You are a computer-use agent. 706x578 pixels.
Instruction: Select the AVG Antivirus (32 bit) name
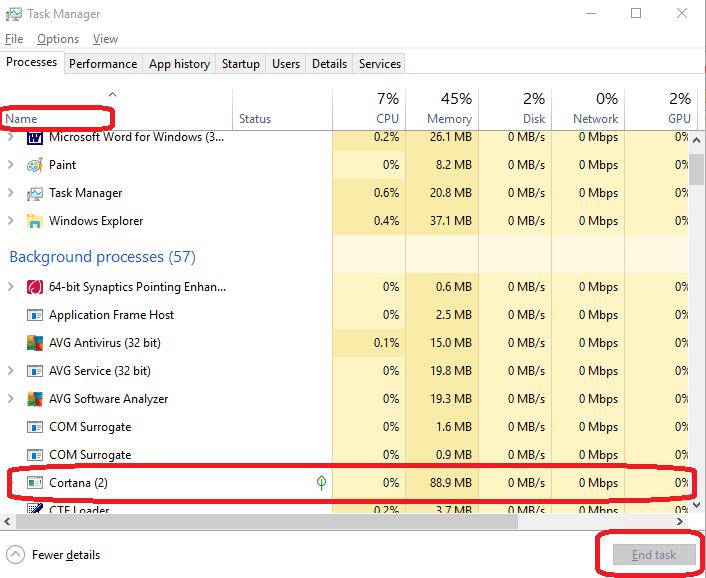tap(105, 343)
